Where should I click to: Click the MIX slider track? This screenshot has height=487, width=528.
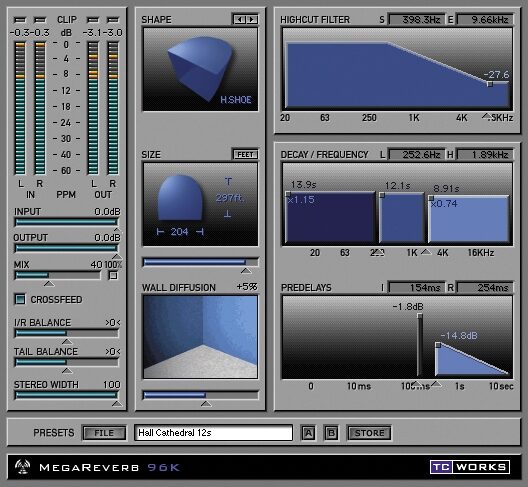click(58, 275)
